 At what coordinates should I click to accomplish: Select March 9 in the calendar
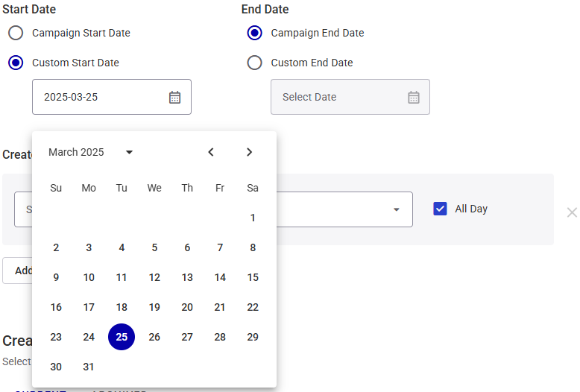tap(56, 277)
